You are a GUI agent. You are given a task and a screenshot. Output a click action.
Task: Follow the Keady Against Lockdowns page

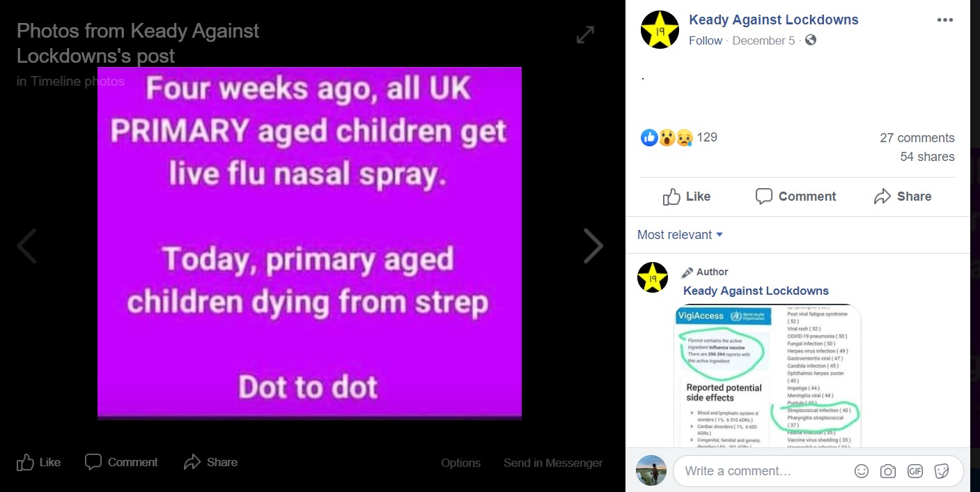tap(706, 40)
